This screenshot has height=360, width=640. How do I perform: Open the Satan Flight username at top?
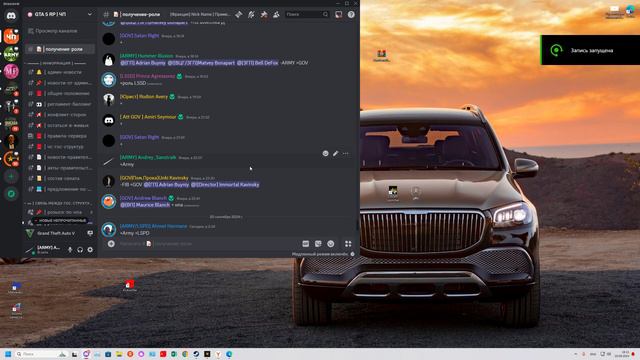[x=139, y=36]
